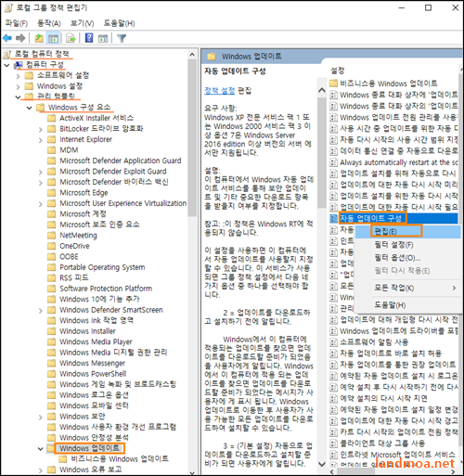
Task: Select 'Windows 업데이트' in the tree
Action: 89,448
